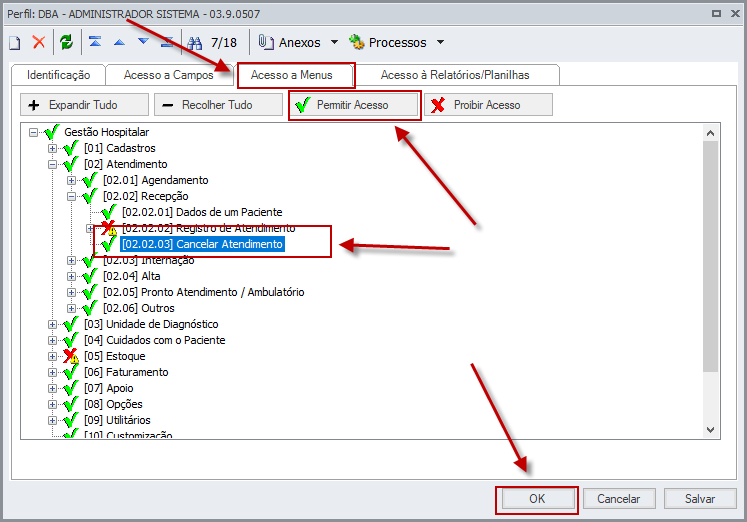Click the Processos gear icon

[x=356, y=42]
